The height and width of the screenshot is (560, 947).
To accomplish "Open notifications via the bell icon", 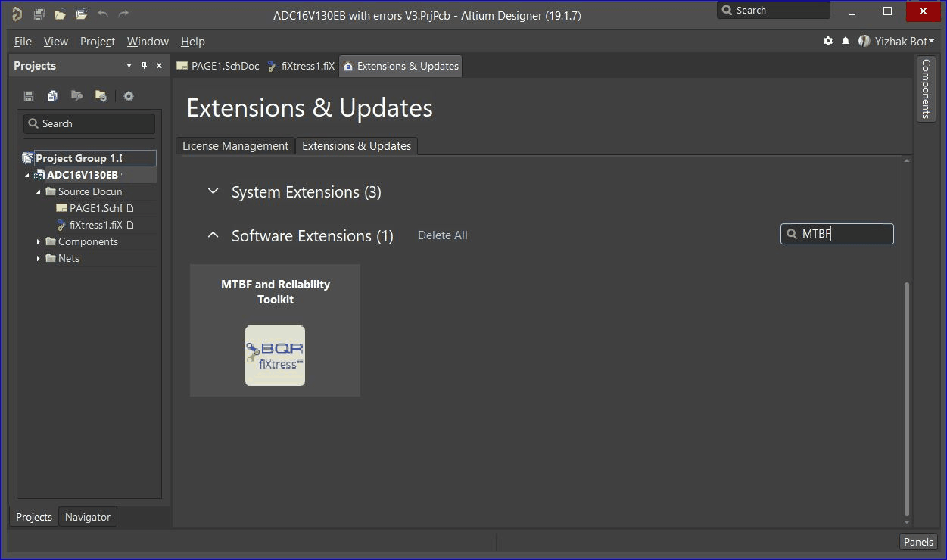I will point(846,42).
